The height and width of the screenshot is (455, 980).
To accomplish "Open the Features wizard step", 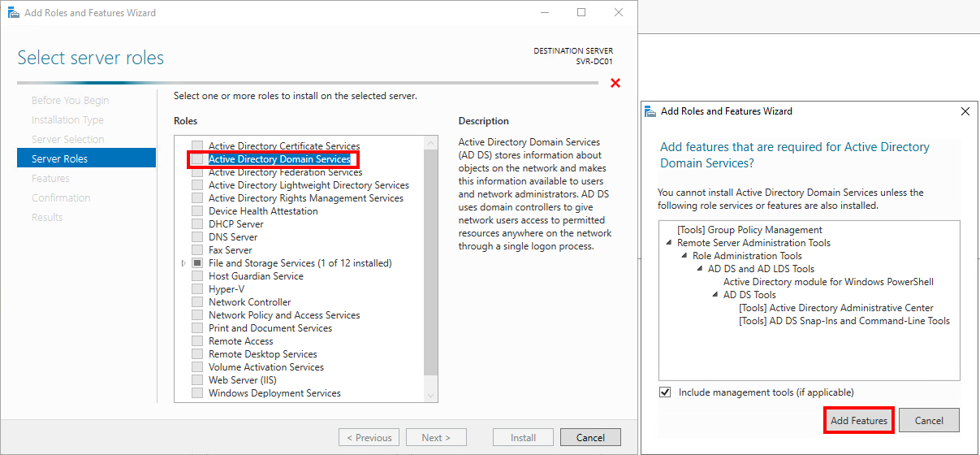I will click(50, 179).
